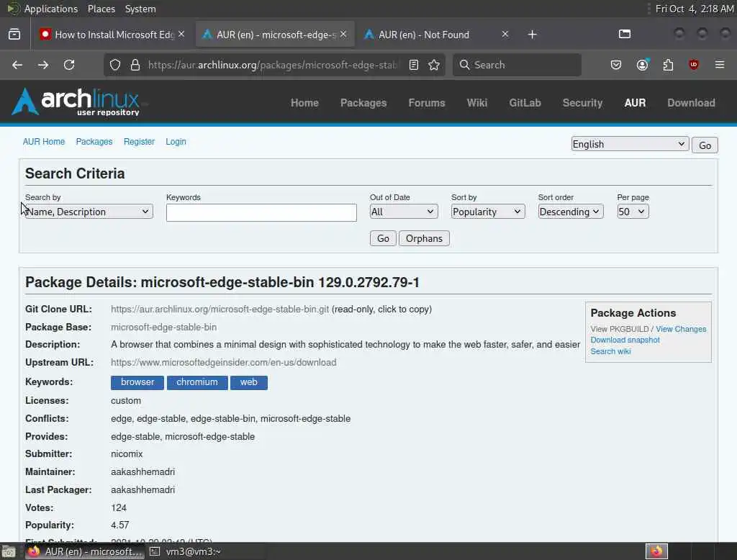Open the Register link
Image resolution: width=737 pixels, height=560 pixels.
tap(139, 142)
